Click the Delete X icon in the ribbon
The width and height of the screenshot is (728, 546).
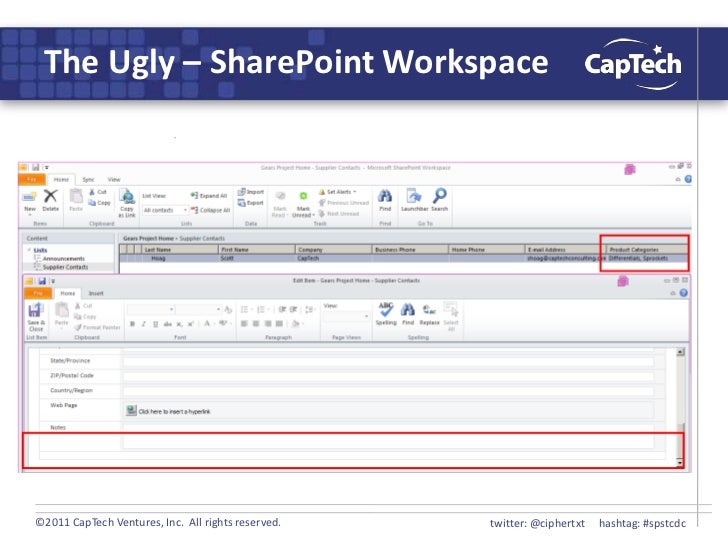(51, 201)
